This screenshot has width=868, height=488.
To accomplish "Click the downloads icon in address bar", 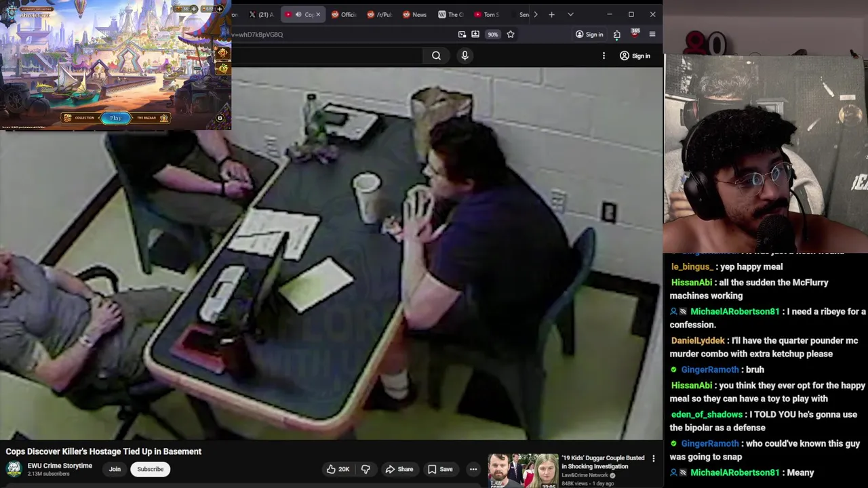I will tap(475, 35).
